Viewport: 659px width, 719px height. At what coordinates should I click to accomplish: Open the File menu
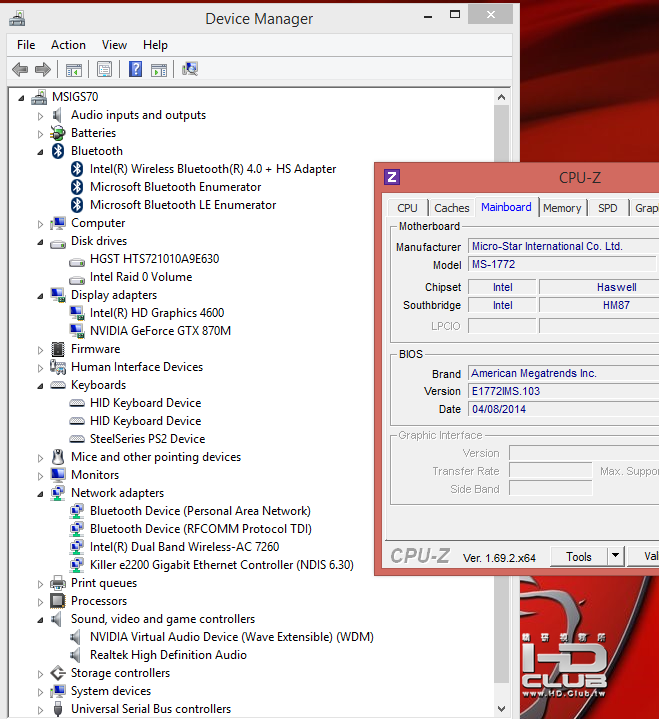click(x=26, y=45)
